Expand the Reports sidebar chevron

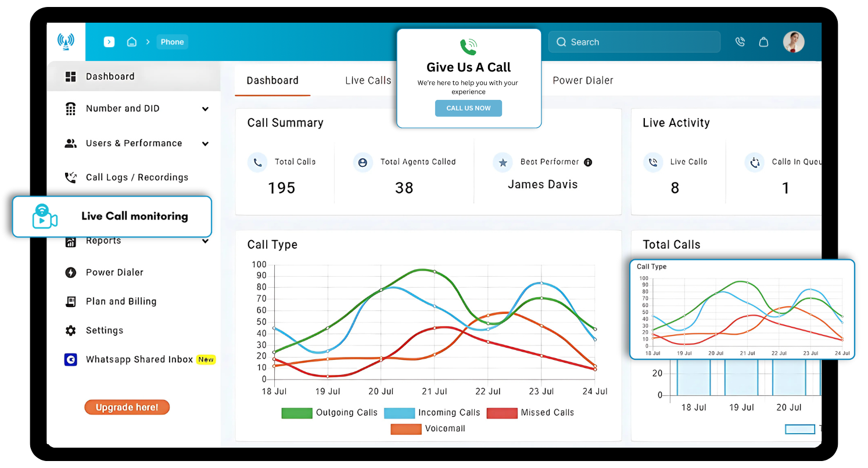[205, 241]
